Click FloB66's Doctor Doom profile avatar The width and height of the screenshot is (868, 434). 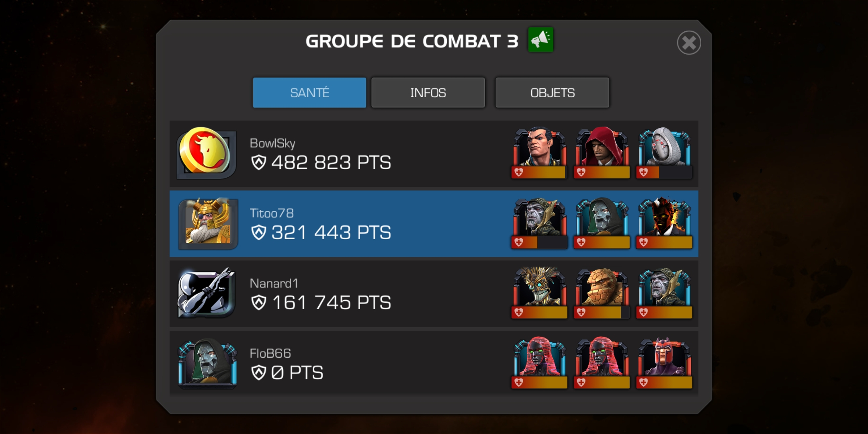207,363
